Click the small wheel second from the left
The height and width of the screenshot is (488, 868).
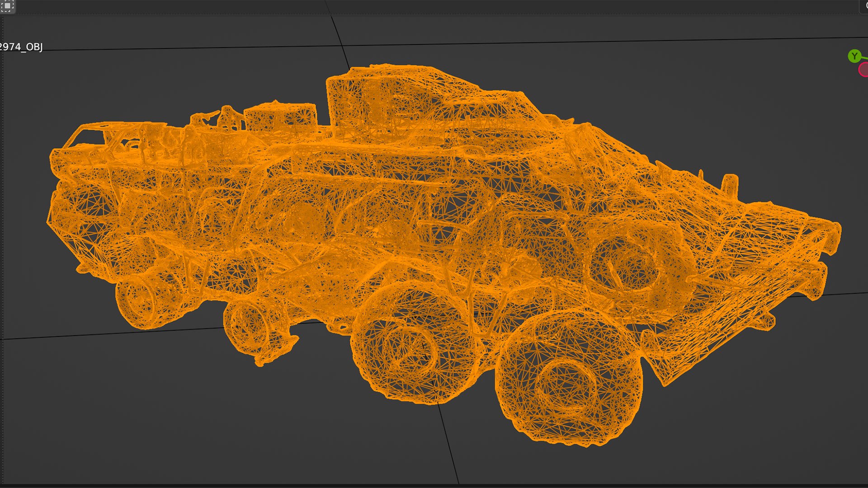tap(249, 326)
